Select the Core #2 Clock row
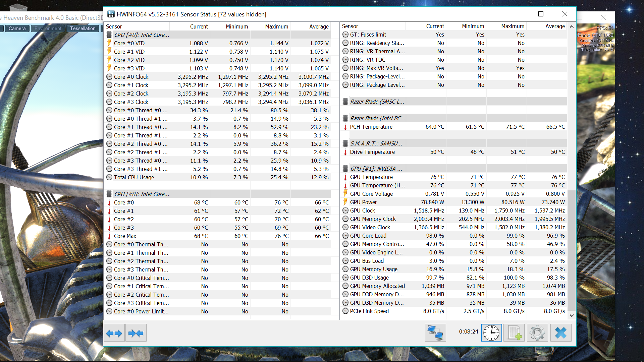Viewport: 644px width, 362px height. [218, 94]
